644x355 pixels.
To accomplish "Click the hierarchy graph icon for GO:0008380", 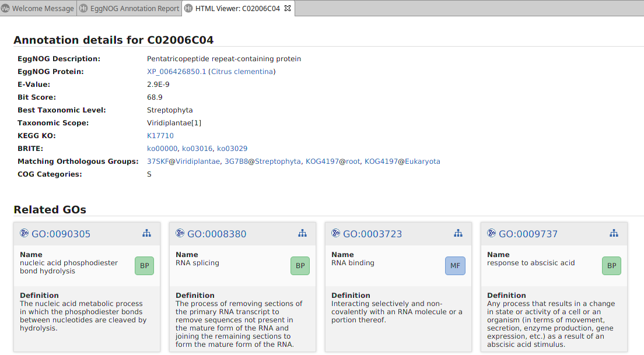I will point(302,233).
